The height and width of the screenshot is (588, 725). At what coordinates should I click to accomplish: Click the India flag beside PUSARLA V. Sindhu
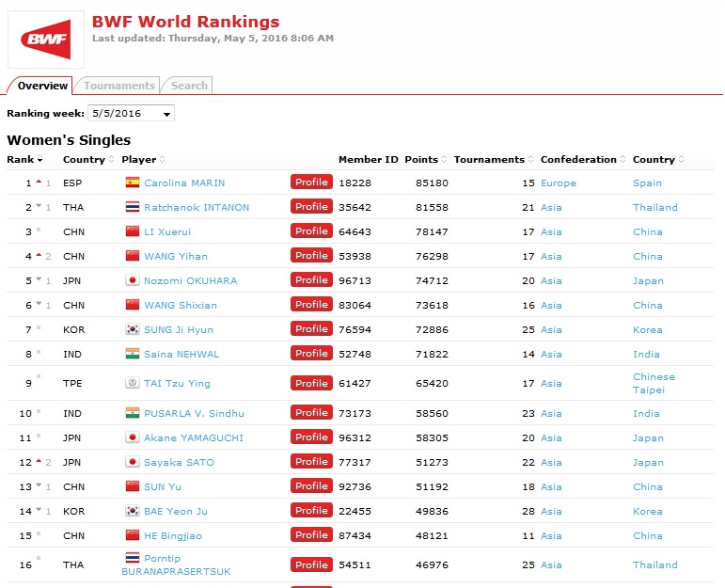pyautogui.click(x=133, y=413)
